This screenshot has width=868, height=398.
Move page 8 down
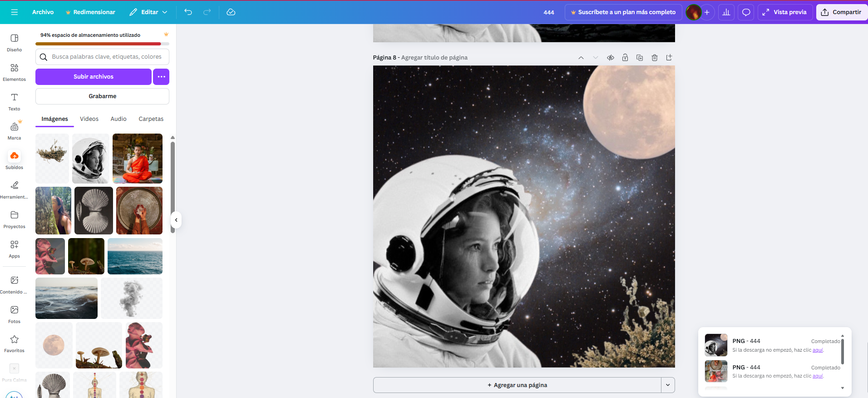tap(596, 58)
